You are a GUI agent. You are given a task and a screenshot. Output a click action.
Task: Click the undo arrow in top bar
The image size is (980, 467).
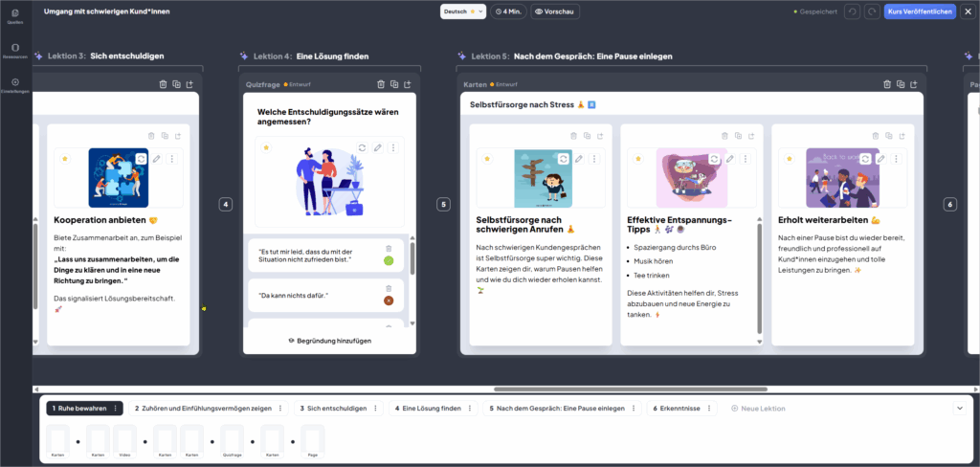(x=851, y=11)
